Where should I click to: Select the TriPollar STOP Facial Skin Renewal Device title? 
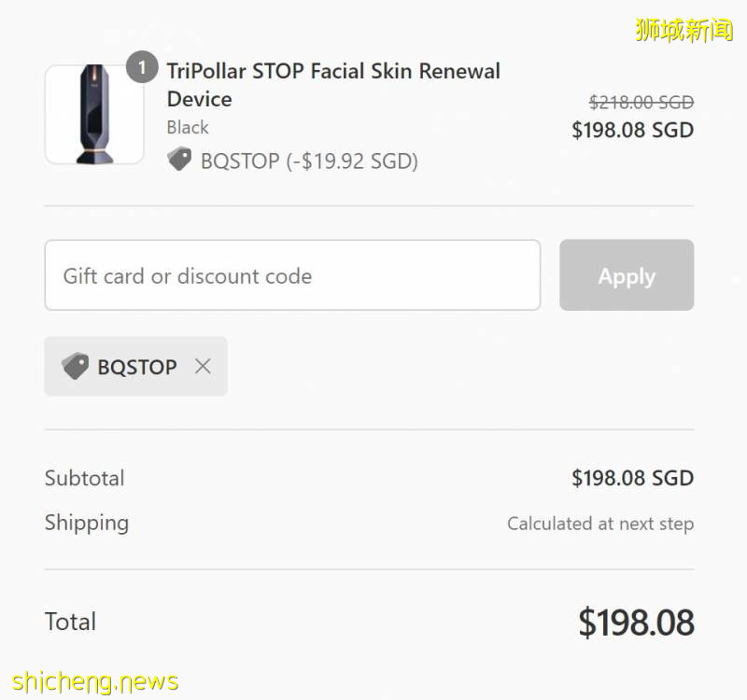pyautogui.click(x=332, y=84)
